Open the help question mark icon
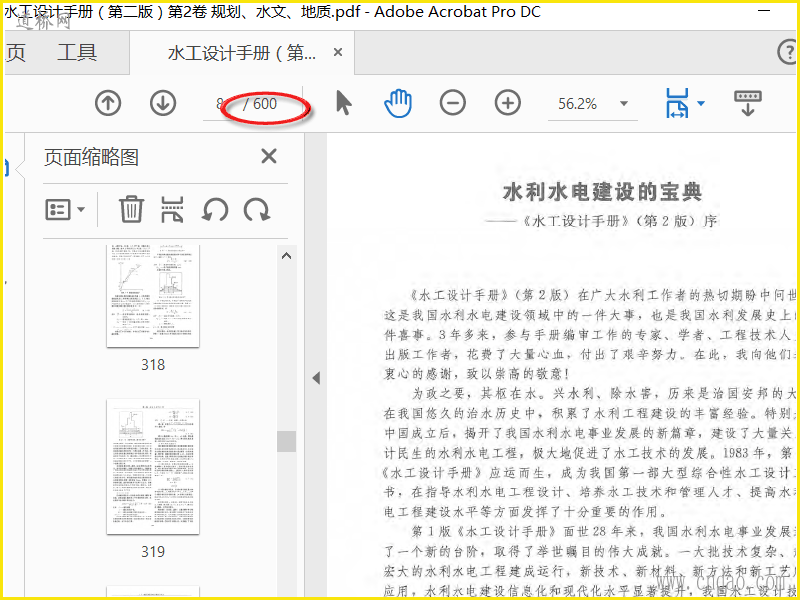Viewport: 800px width, 600px height. click(788, 52)
